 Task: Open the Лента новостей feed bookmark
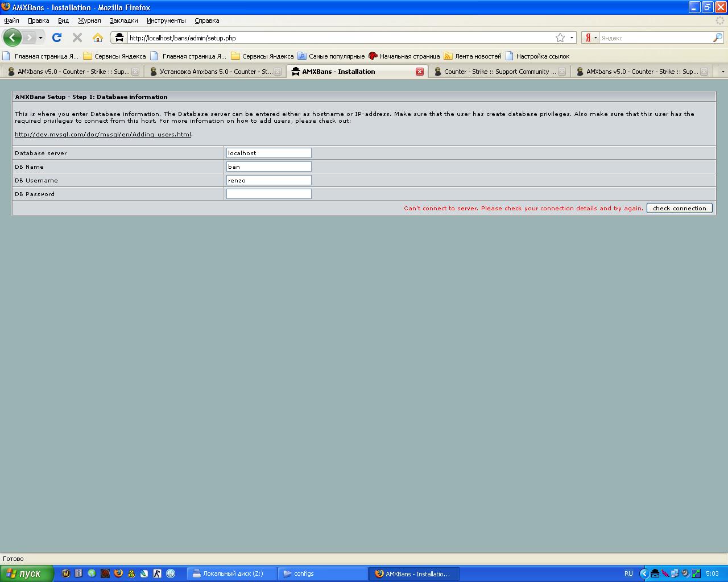473,56
